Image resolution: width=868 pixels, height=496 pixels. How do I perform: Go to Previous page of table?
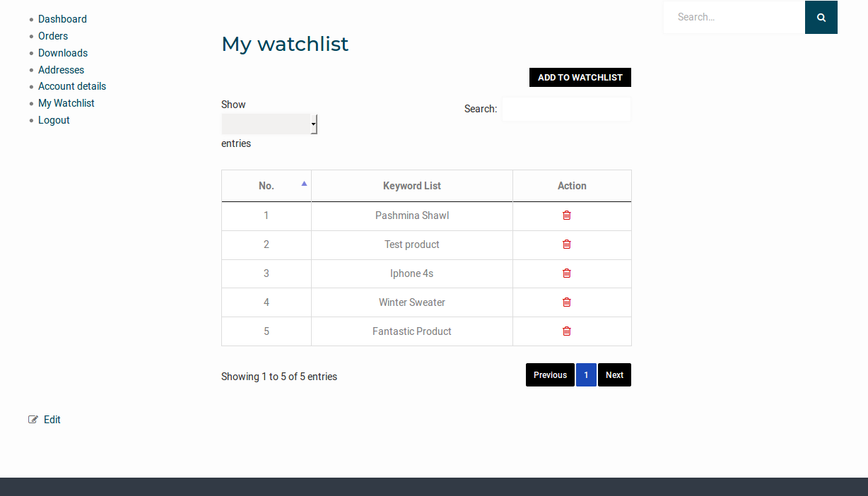pos(550,375)
